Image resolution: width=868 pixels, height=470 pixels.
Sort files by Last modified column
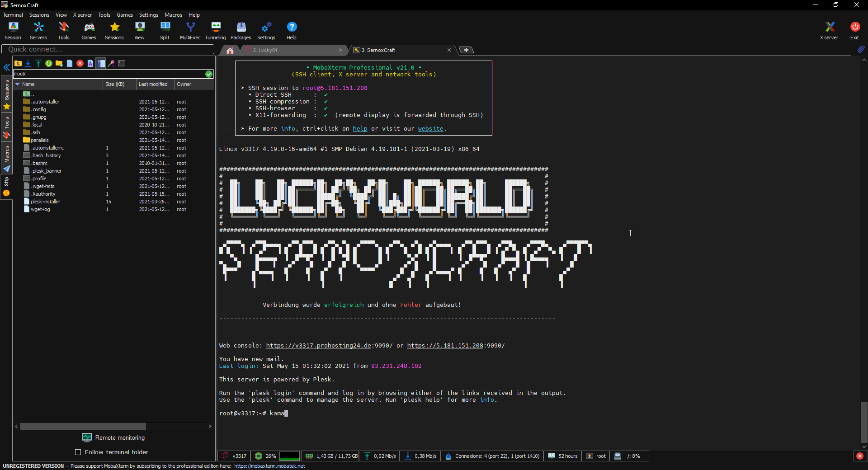(x=153, y=85)
